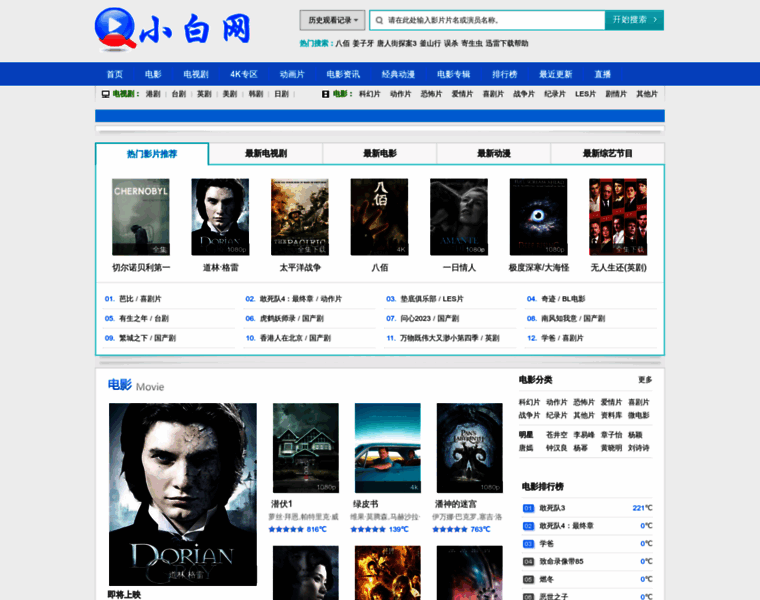Open 首页 in the main navigation
The height and width of the screenshot is (600, 760).
114,74
